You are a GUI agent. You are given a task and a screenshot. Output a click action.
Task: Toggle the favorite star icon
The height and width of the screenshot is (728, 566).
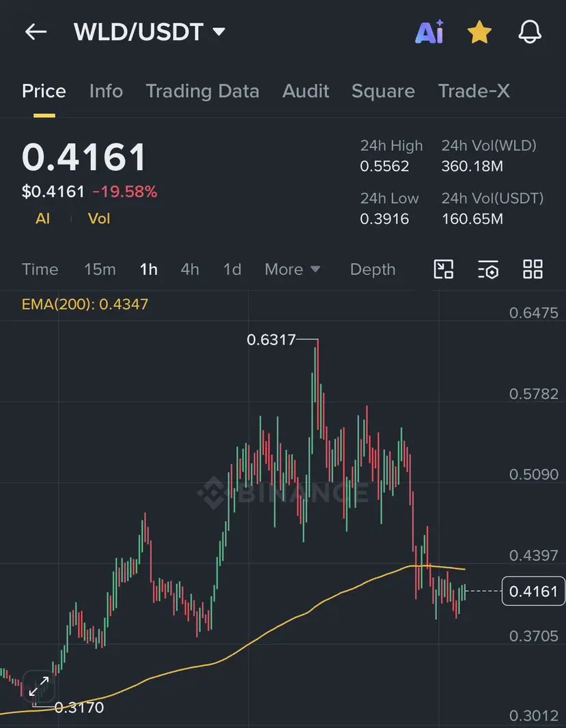click(x=479, y=33)
